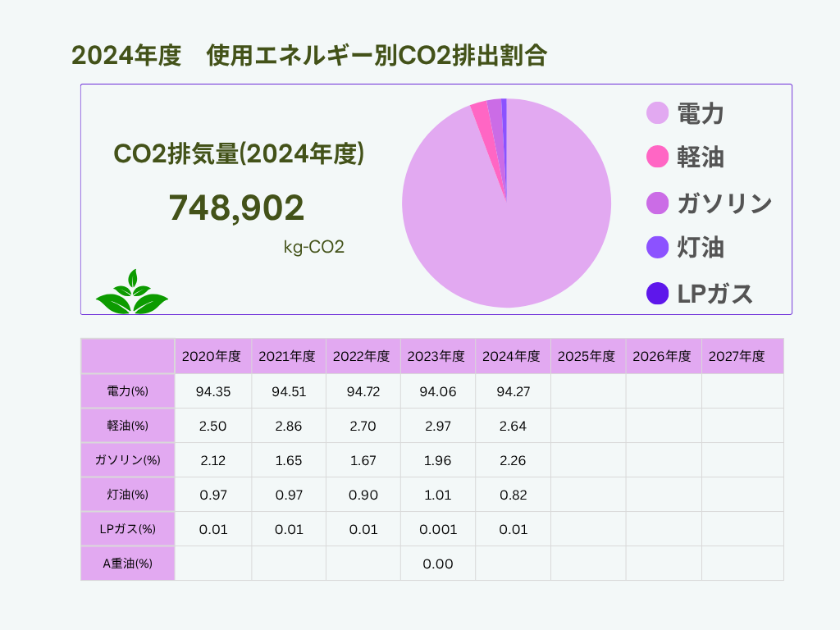Click the kg-CO2 unit label
This screenshot has height=630, width=840.
pyautogui.click(x=313, y=247)
